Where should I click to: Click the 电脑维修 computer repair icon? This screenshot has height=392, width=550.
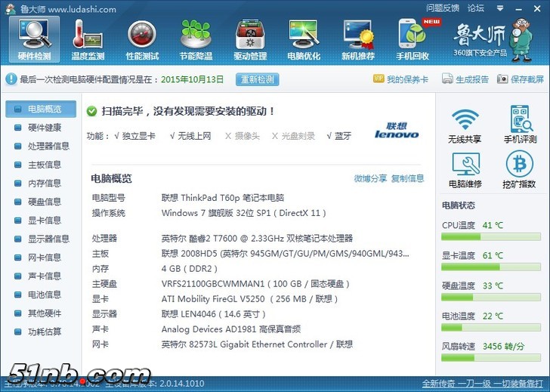point(465,169)
